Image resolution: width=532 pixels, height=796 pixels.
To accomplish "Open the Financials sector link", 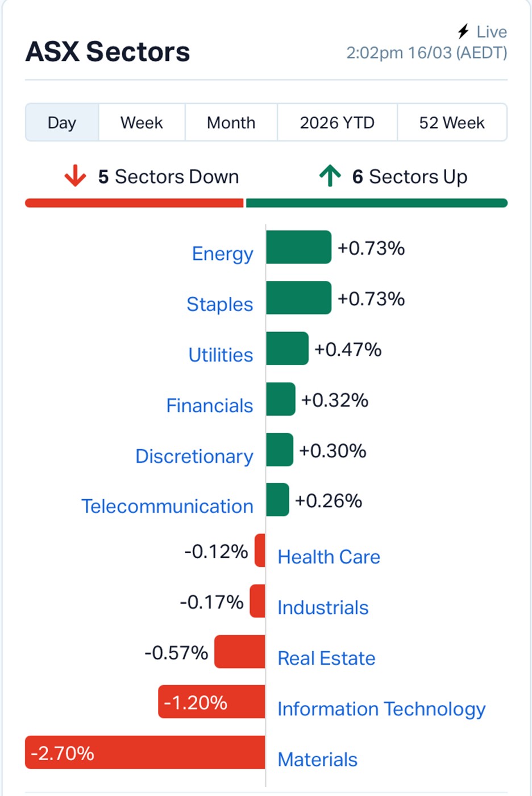I will pyautogui.click(x=209, y=405).
